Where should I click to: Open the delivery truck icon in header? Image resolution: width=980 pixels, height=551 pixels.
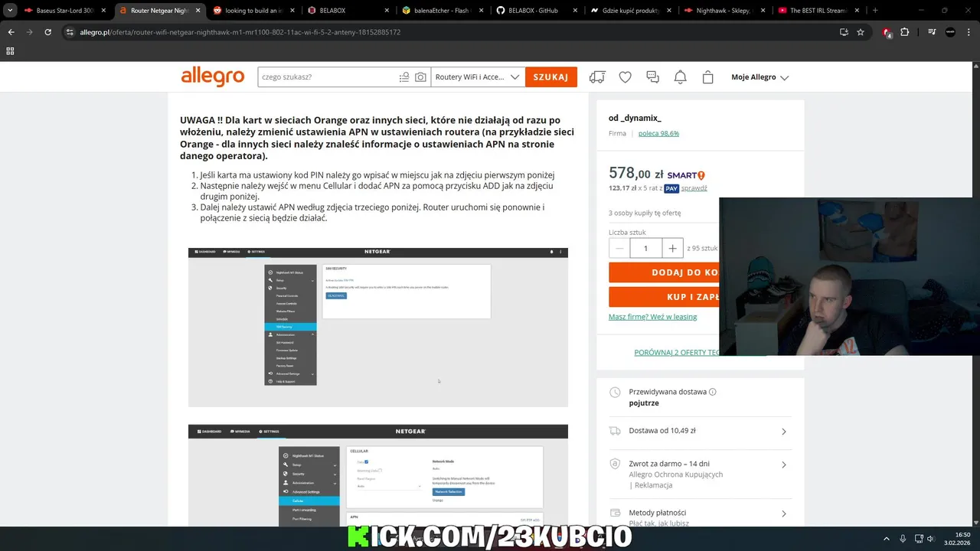coord(597,77)
